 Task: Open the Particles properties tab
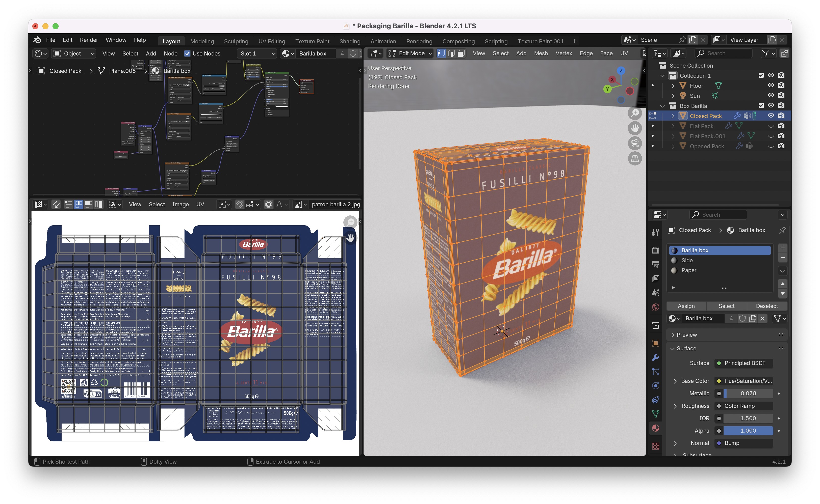[655, 372]
